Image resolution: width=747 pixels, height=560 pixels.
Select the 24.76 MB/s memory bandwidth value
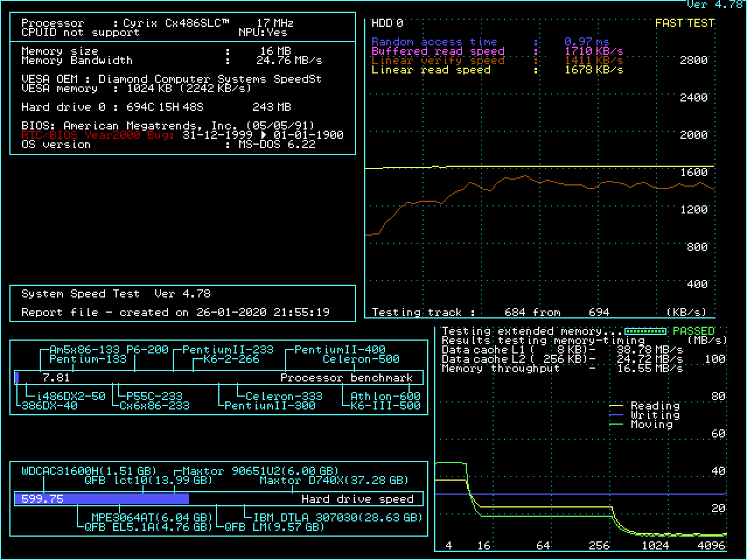289,61
